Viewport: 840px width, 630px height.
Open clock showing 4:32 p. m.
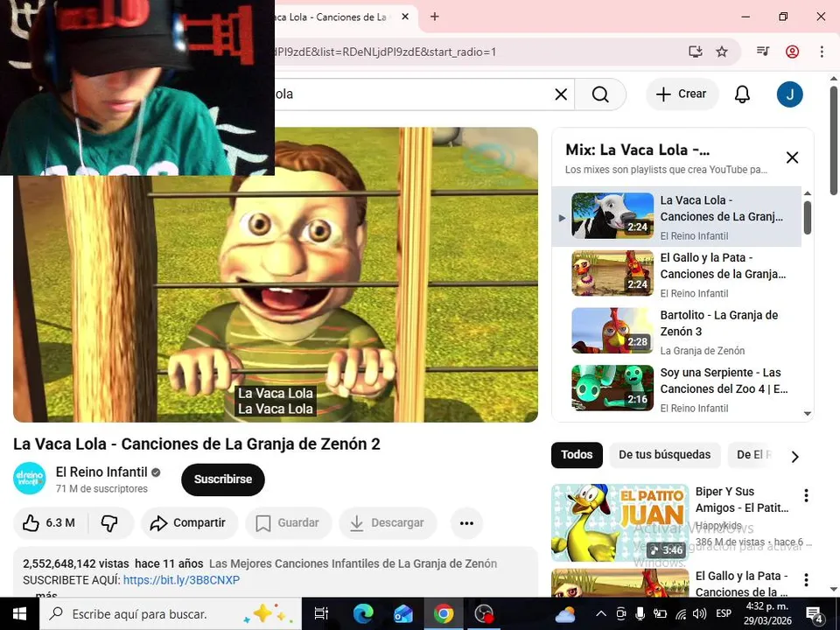point(767,614)
